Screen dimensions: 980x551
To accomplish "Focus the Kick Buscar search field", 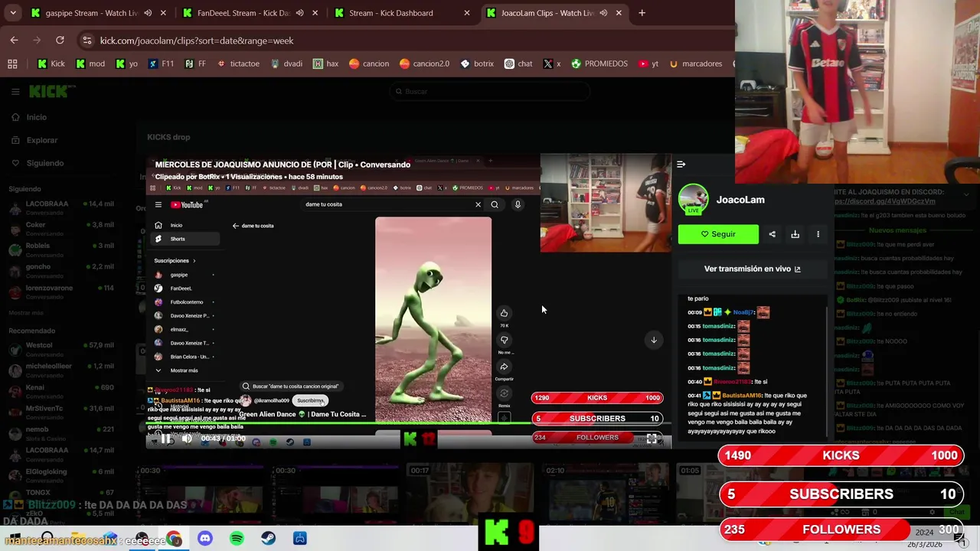I will [x=490, y=92].
